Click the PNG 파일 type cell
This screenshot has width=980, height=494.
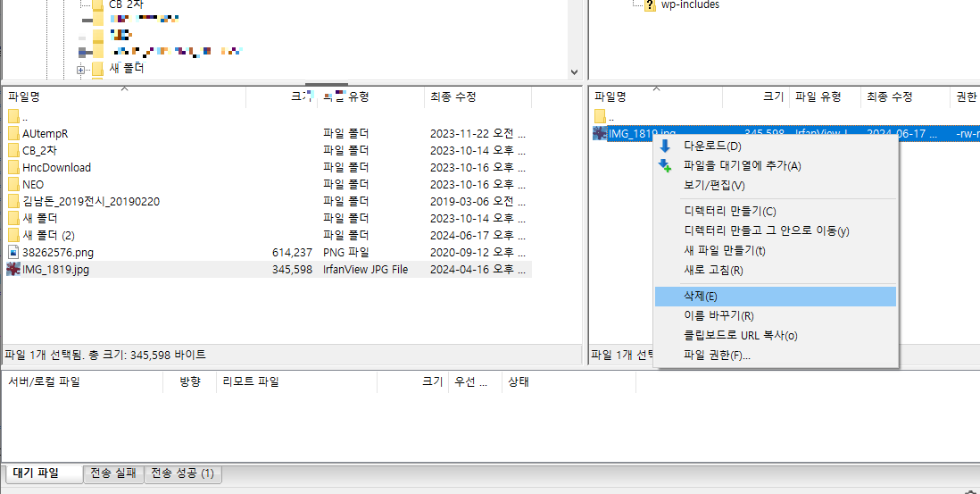pos(345,253)
